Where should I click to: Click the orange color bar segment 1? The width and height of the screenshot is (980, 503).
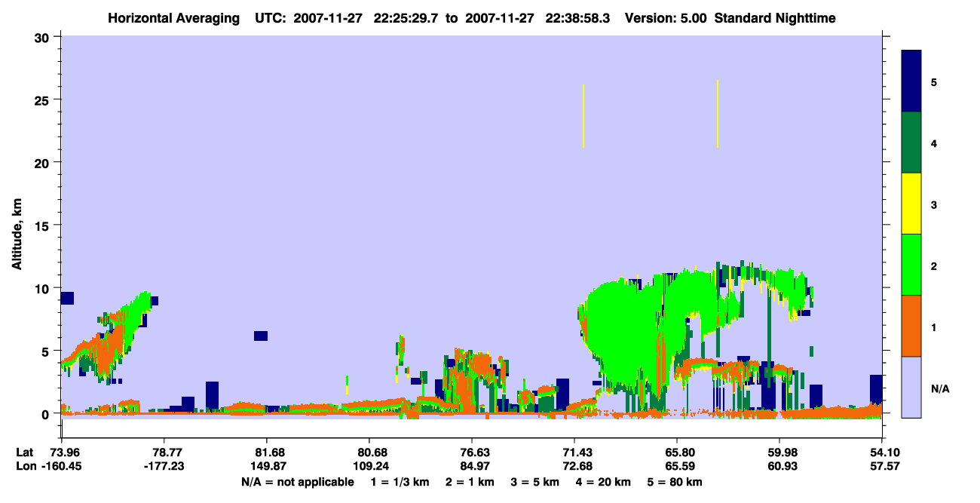click(911, 326)
